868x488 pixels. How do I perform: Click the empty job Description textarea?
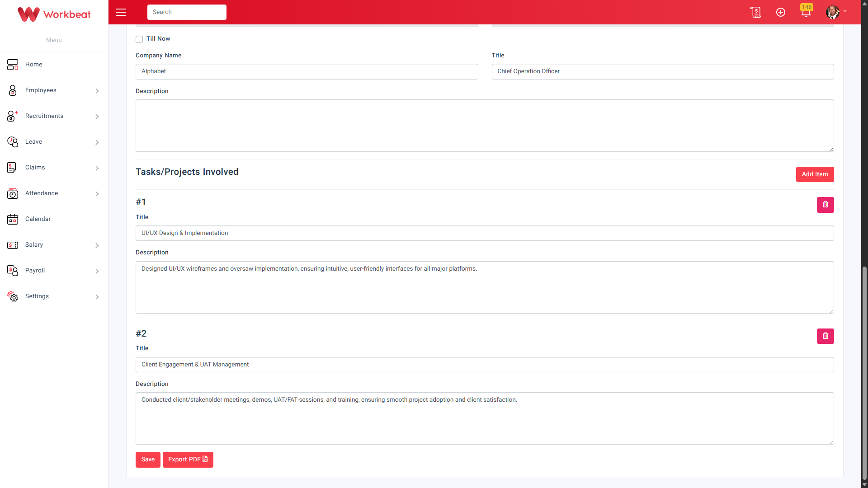tap(485, 126)
